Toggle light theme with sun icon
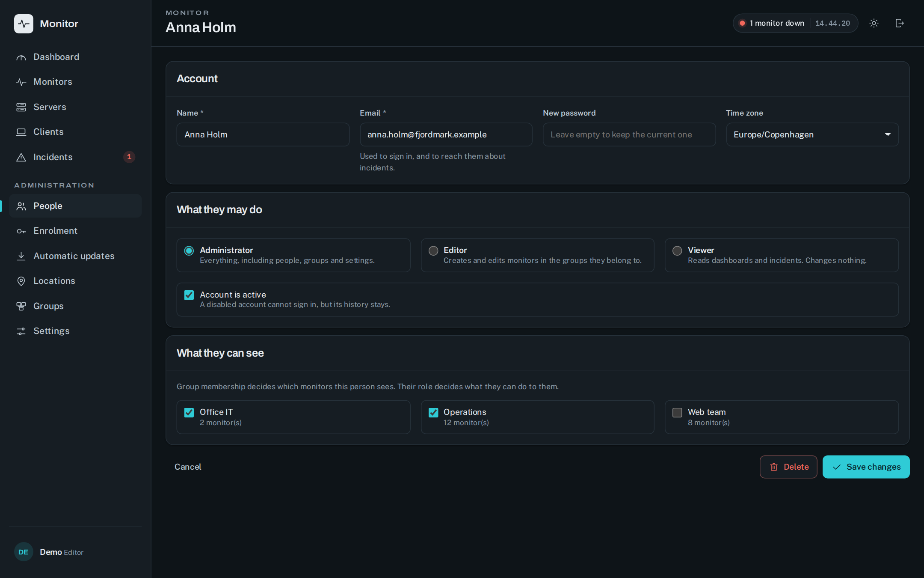Viewport: 924px width, 578px height. [x=874, y=23]
